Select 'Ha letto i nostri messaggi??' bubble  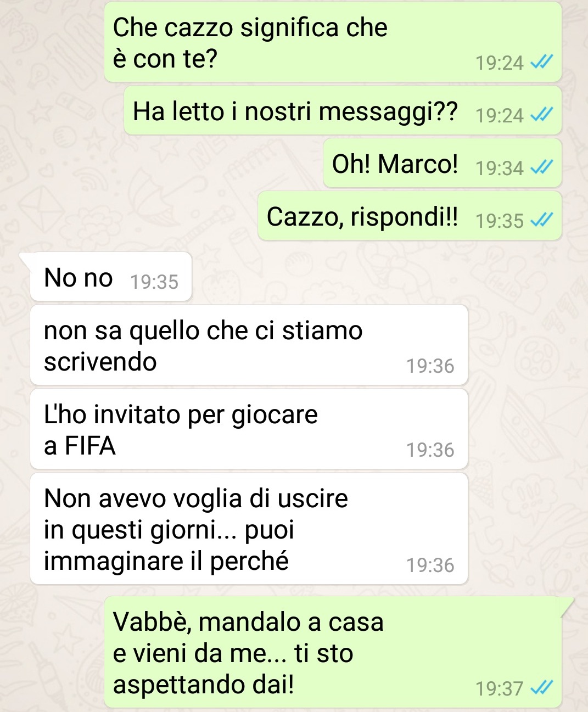coord(343,110)
